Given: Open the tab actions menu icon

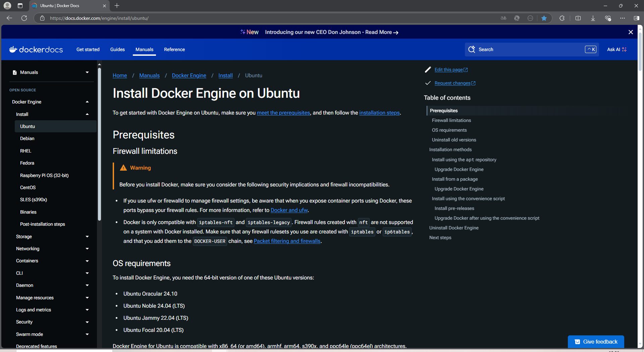Looking at the screenshot, I should (20, 6).
